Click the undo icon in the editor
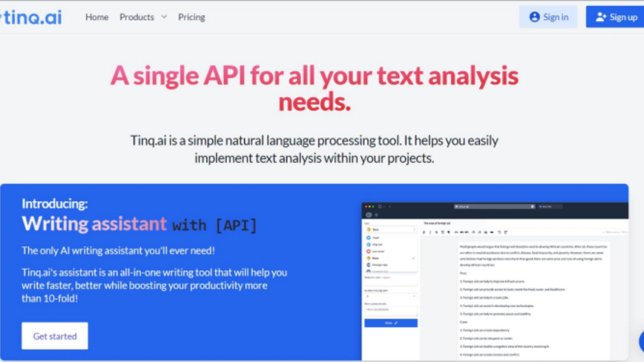Image resolution: width=644 pixels, height=362 pixels. pos(499,232)
